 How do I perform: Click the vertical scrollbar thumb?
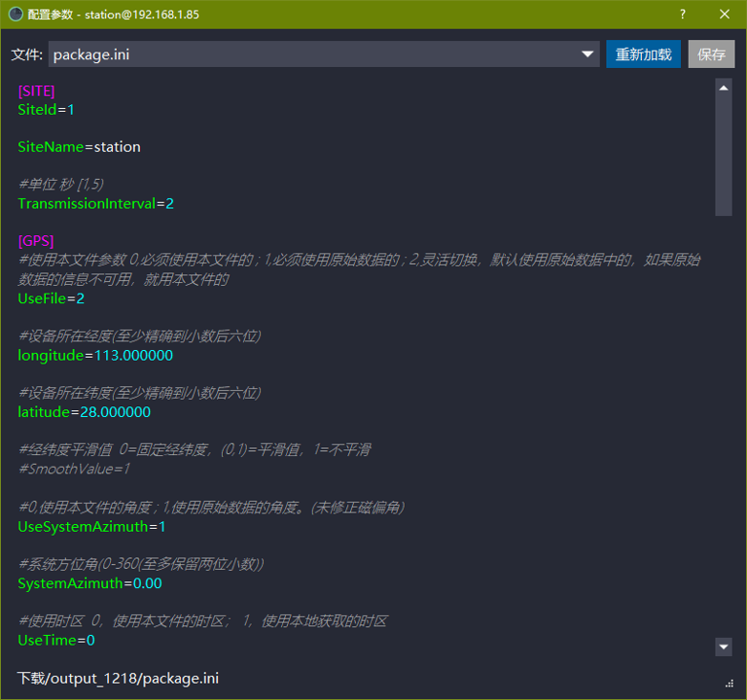coord(724,157)
